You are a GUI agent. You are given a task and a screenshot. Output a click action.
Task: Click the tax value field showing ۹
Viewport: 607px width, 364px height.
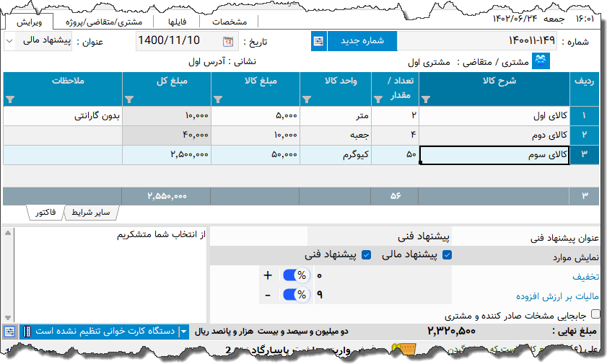383,295
